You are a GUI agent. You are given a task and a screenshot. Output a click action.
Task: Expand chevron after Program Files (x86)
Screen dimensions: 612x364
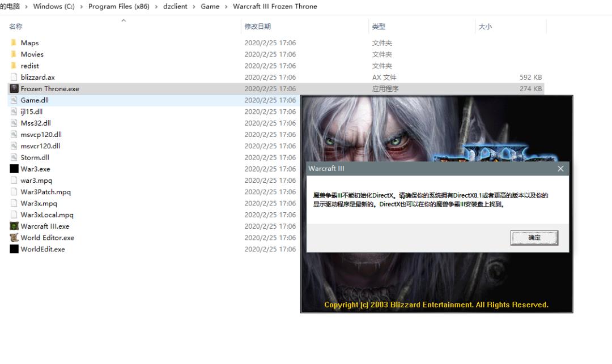point(156,7)
